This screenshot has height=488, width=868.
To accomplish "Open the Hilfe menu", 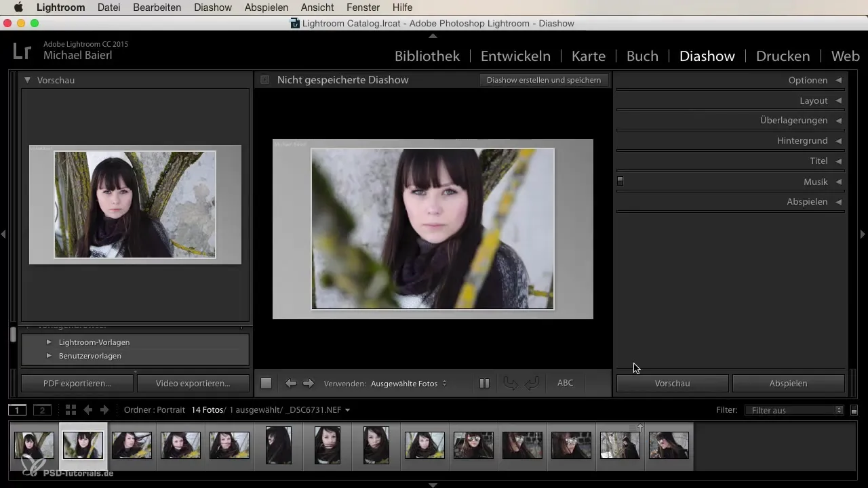I will click(x=402, y=7).
